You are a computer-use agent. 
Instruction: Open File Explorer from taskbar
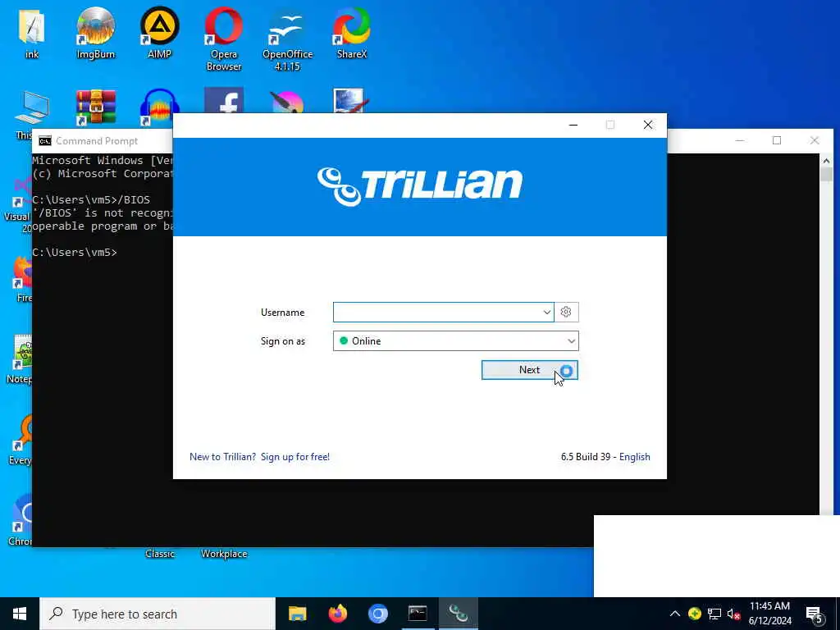297,614
